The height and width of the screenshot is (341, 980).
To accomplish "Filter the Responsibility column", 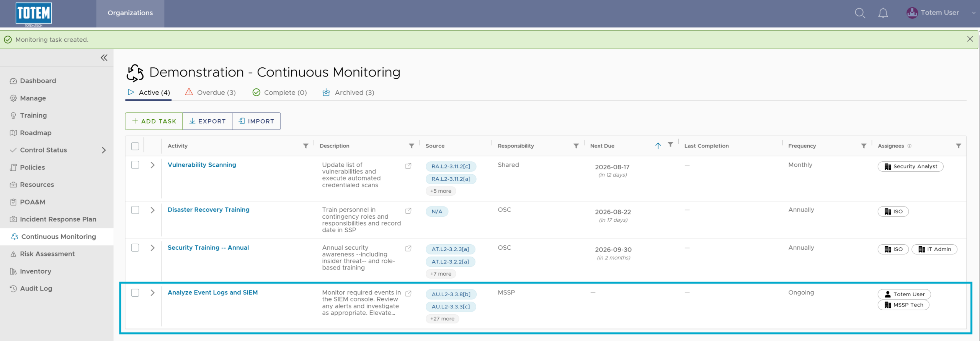I will coord(576,146).
